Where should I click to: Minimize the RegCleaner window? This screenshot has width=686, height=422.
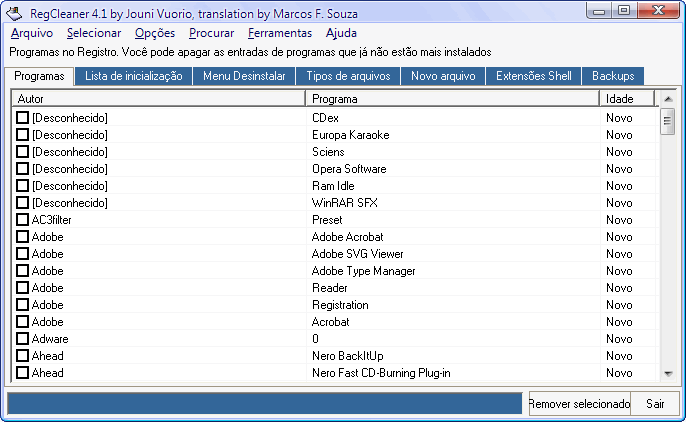point(599,10)
